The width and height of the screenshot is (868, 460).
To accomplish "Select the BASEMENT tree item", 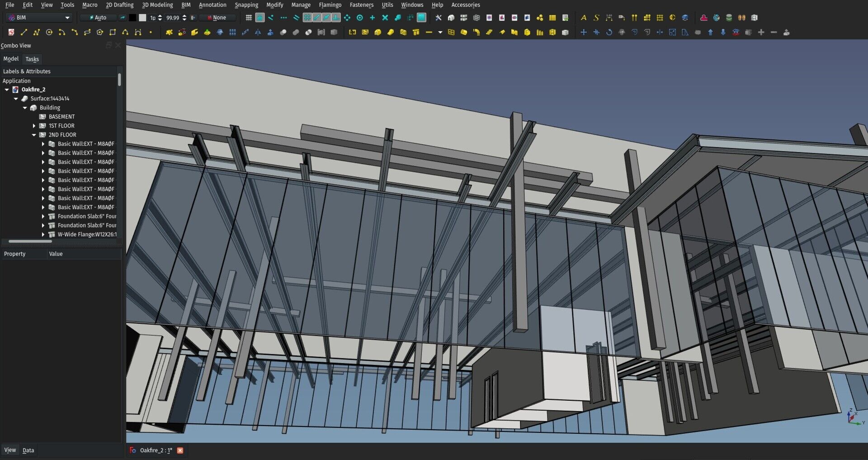I will pyautogui.click(x=61, y=117).
